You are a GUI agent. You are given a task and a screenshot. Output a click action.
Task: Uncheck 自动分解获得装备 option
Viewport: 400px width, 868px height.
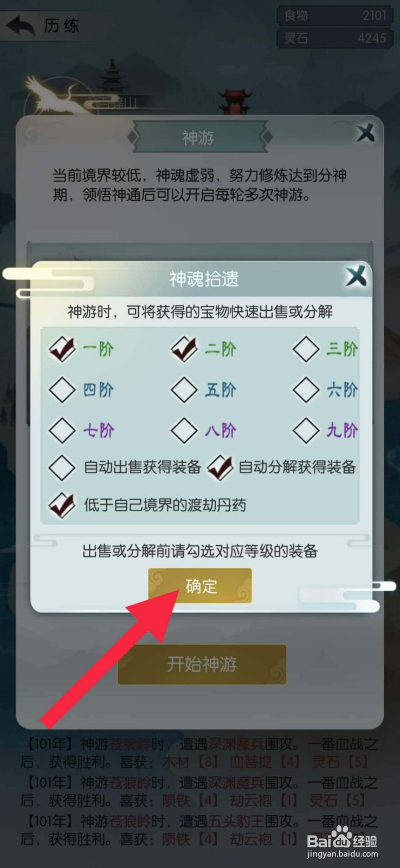220,467
